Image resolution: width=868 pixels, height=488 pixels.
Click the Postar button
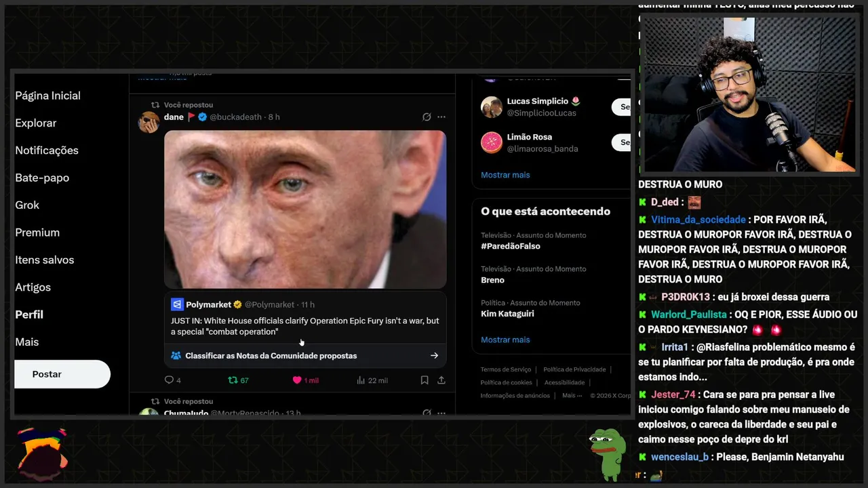[x=62, y=374]
